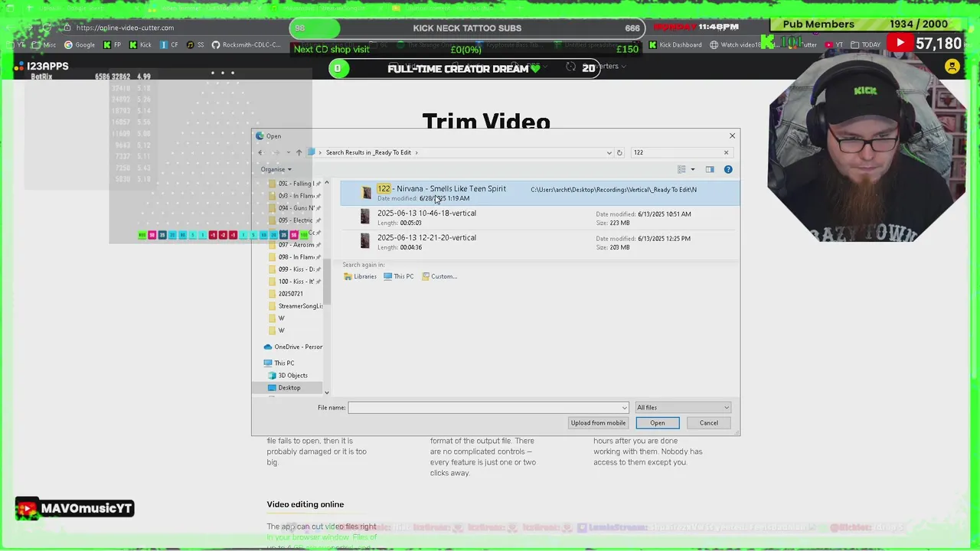
Task: Select the StreamerSongList folder in sidebar
Action: (x=295, y=306)
